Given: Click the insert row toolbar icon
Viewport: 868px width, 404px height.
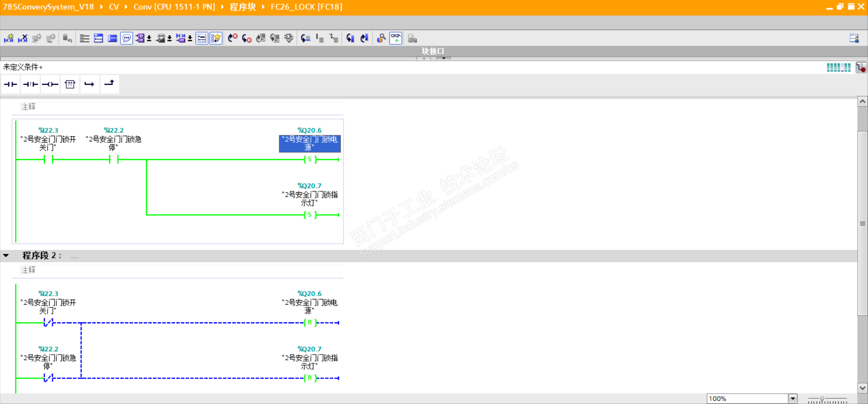Looking at the screenshot, I should tap(36, 38).
